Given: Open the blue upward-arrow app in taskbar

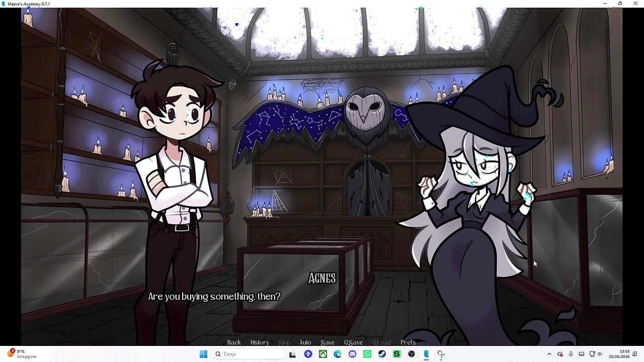Looking at the screenshot, I should [x=308, y=354].
